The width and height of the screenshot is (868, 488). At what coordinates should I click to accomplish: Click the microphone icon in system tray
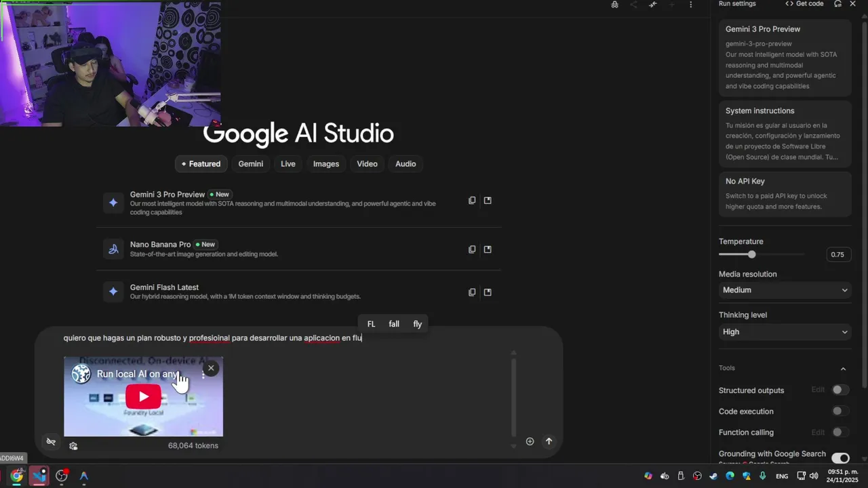(763, 476)
